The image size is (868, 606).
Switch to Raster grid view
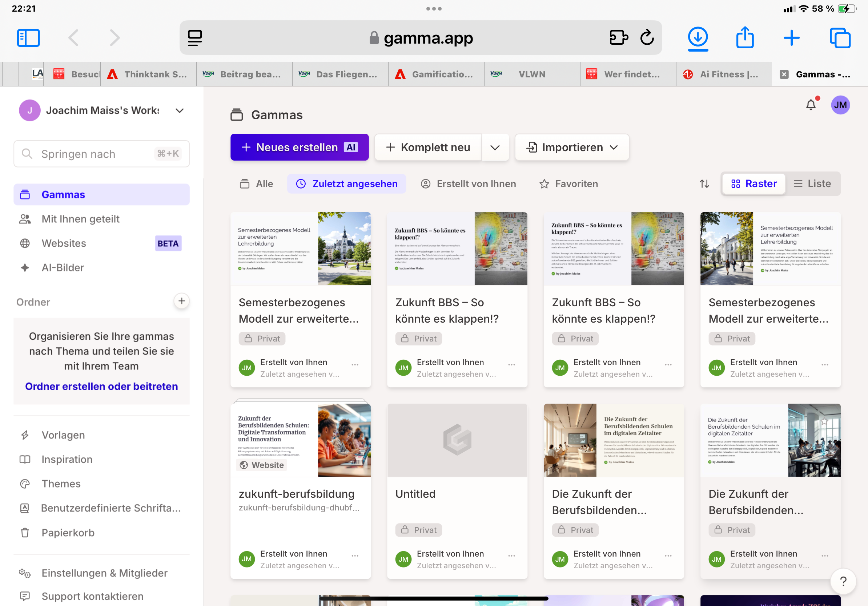[x=754, y=184]
